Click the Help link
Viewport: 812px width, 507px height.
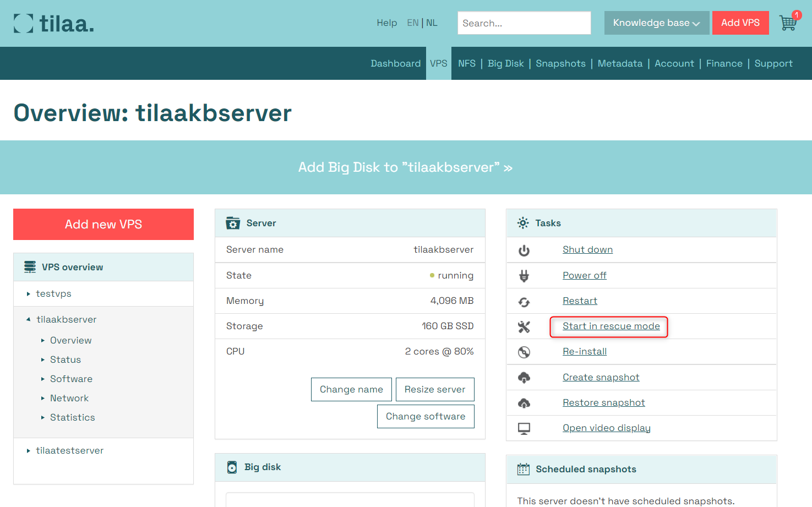pyautogui.click(x=387, y=23)
